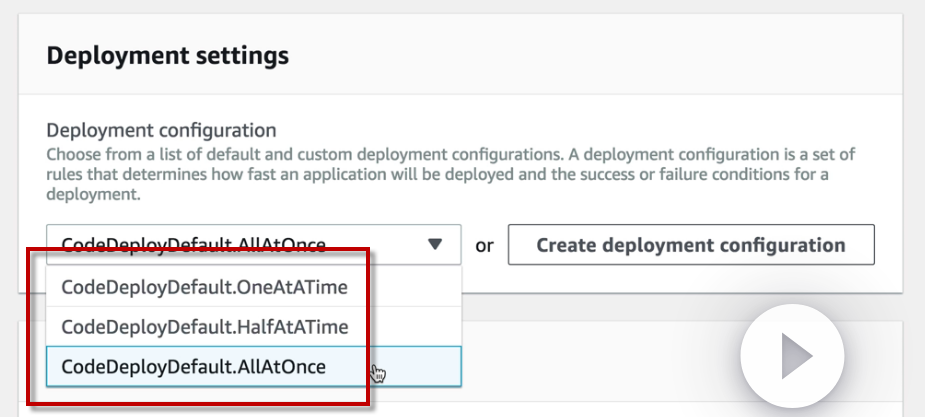The image size is (925, 417).
Task: Choose the CodeDeployDefault.HalfAtATime option
Action: pyautogui.click(x=204, y=327)
